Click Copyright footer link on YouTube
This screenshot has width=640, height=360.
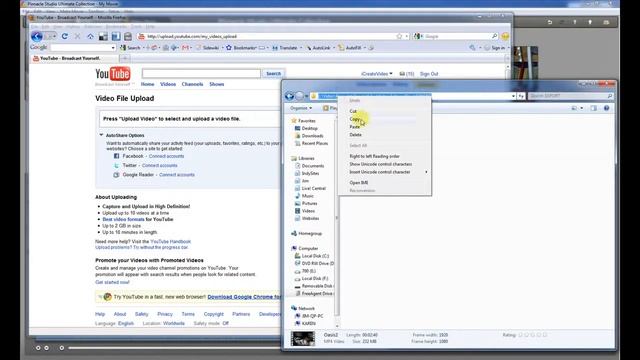click(213, 314)
